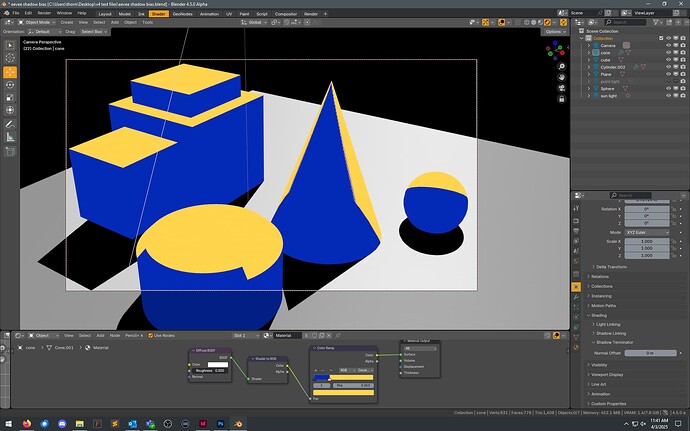Collapse the Shading panel

click(598, 315)
